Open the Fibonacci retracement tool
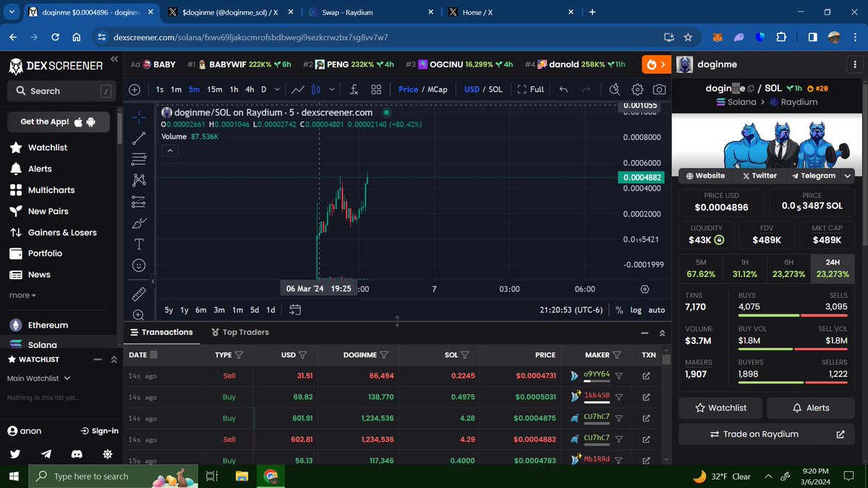The height and width of the screenshot is (488, 868). point(139,159)
